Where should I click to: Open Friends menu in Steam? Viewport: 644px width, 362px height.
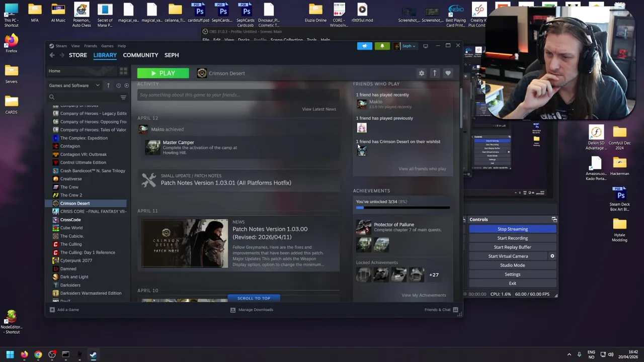click(x=91, y=46)
